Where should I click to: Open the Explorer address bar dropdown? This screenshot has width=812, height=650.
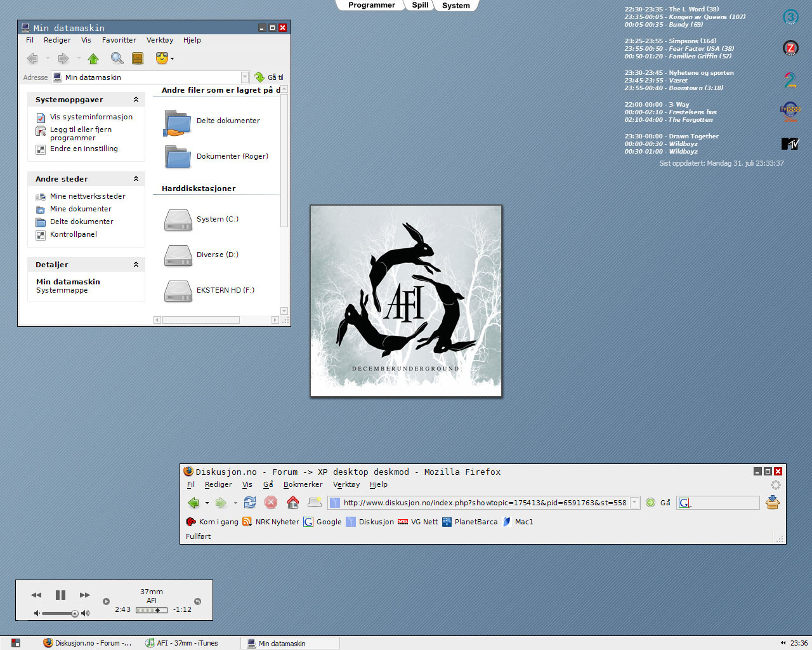point(245,77)
